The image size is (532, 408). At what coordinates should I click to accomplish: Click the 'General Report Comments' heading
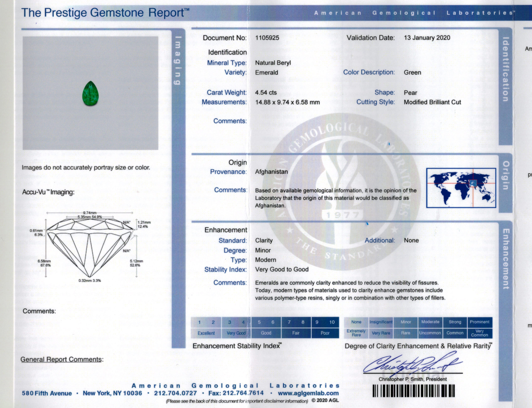pos(62,359)
